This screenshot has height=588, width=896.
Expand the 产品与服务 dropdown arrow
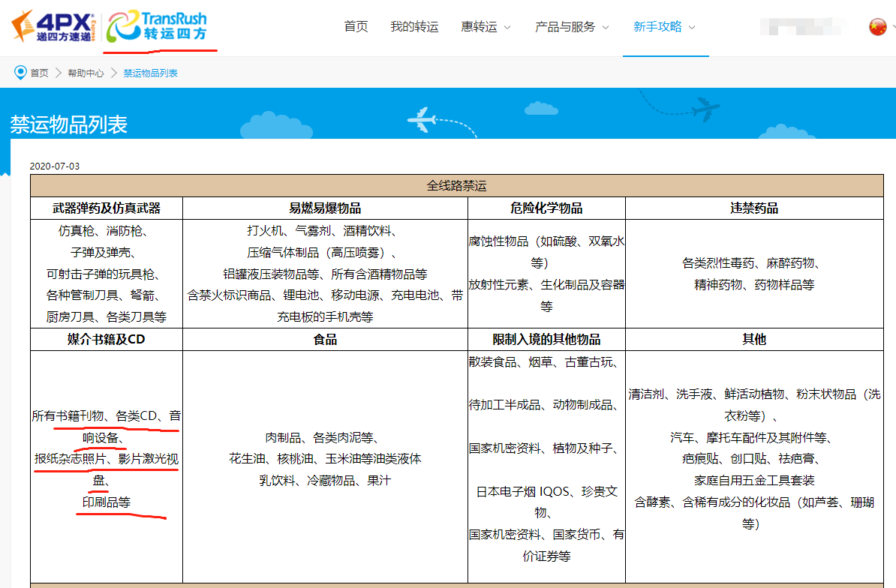[x=606, y=28]
